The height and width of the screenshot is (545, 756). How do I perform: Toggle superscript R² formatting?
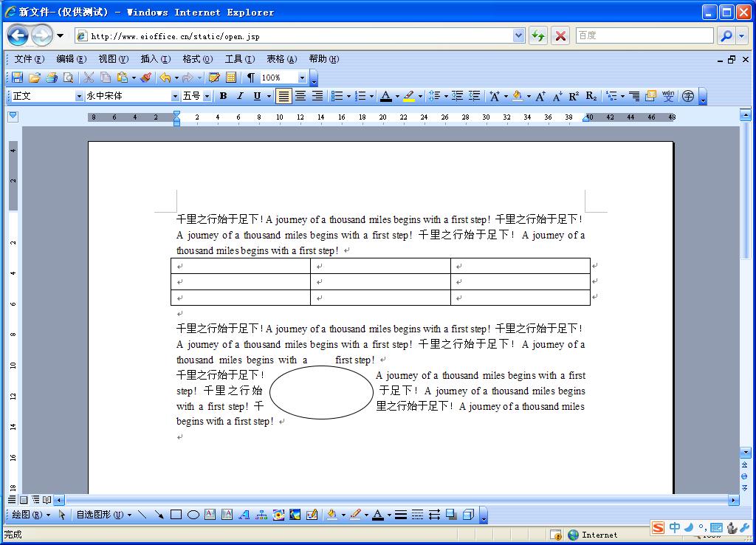point(574,96)
